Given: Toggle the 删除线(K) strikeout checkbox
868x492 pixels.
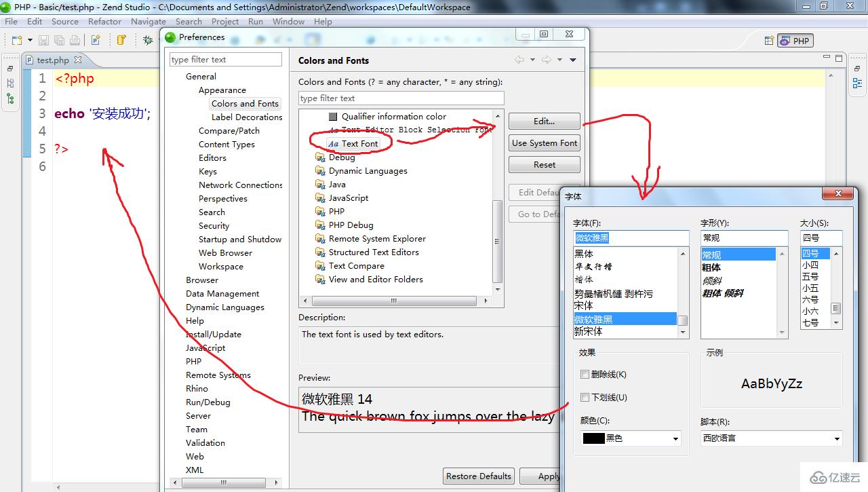Looking at the screenshot, I should [x=585, y=374].
